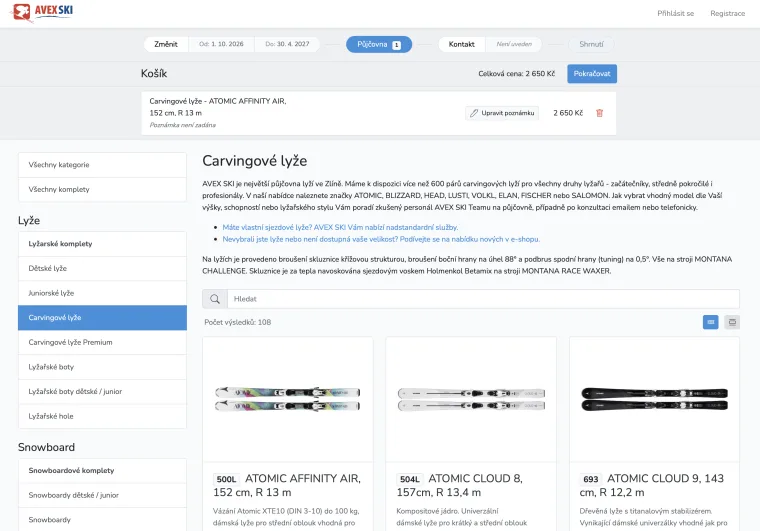Delete ATOMIC AFFINITY AIR from the cart
This screenshot has height=531, width=760.
[x=600, y=113]
